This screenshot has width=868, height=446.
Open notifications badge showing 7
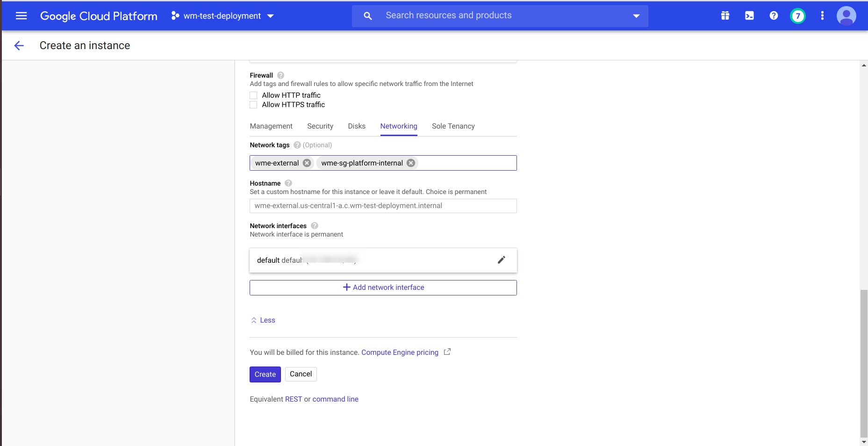[797, 16]
